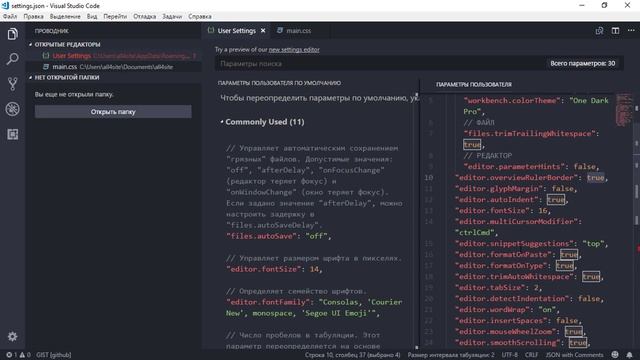Open the Manage gear menu
This screenshot has width=640, height=360.
click(13, 337)
